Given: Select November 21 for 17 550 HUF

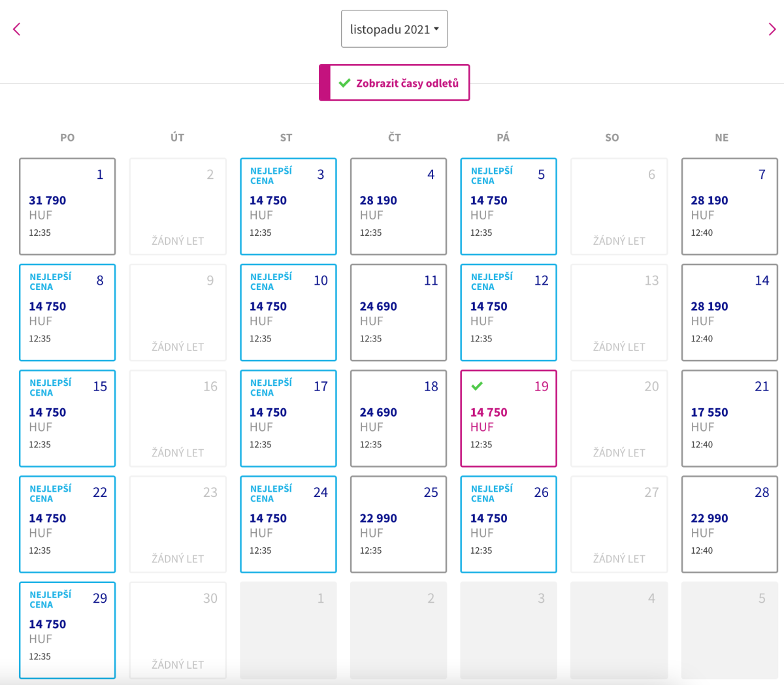Looking at the screenshot, I should [x=729, y=419].
